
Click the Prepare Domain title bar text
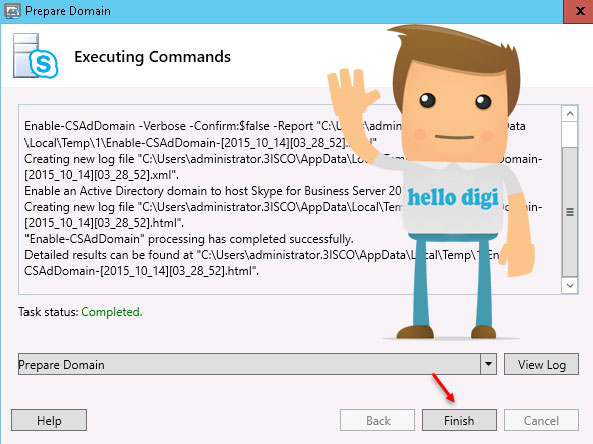[68, 11]
